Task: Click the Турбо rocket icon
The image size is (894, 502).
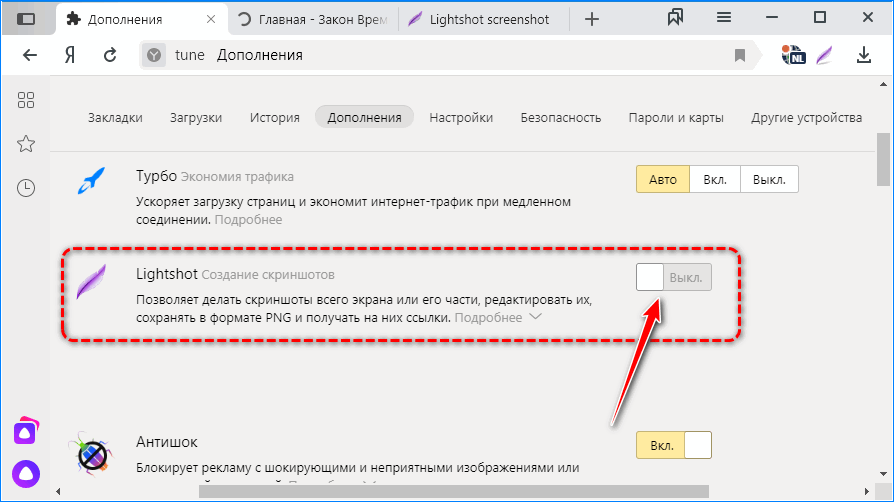Action: 91,180
